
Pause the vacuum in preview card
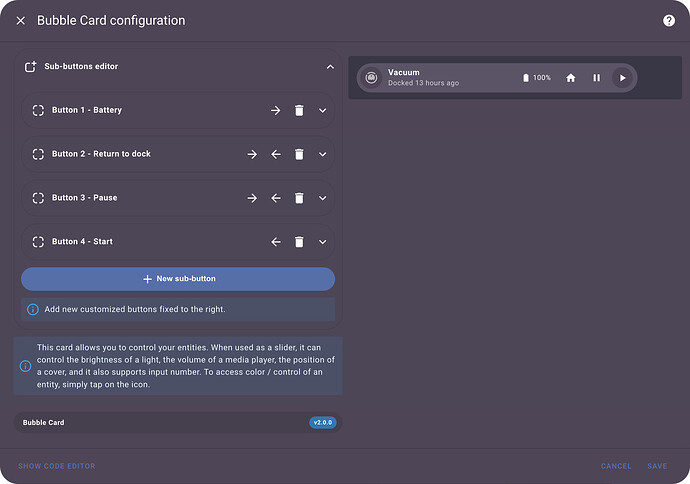click(x=596, y=77)
